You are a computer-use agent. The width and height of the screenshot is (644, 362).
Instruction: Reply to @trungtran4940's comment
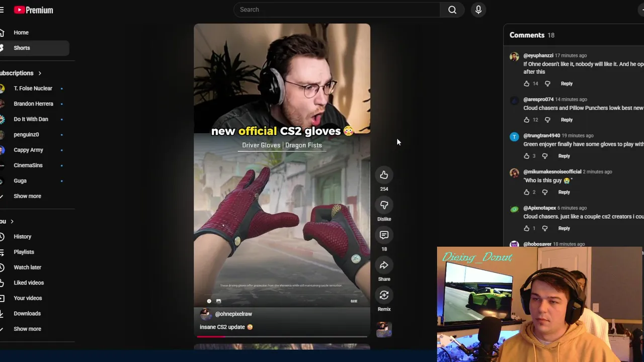[564, 156]
